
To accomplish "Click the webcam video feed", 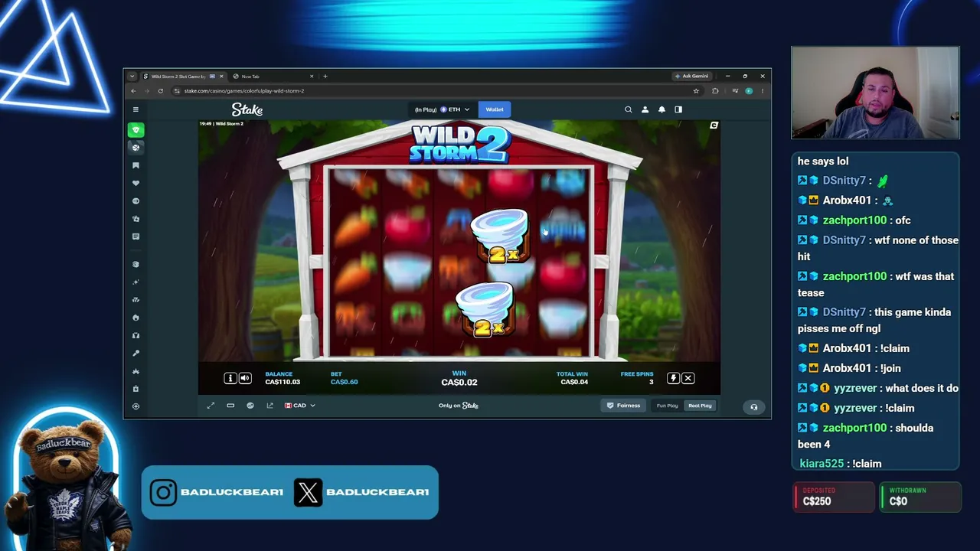I will (875, 93).
